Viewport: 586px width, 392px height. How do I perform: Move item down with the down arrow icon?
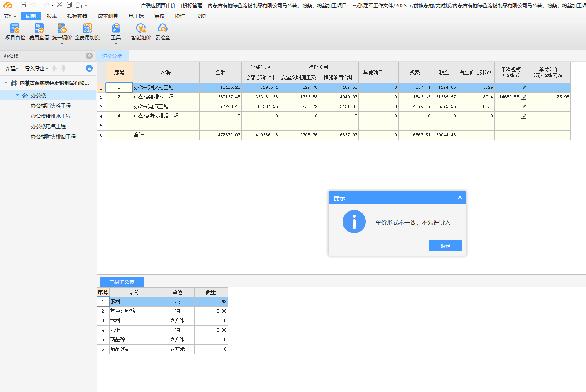tap(64, 68)
